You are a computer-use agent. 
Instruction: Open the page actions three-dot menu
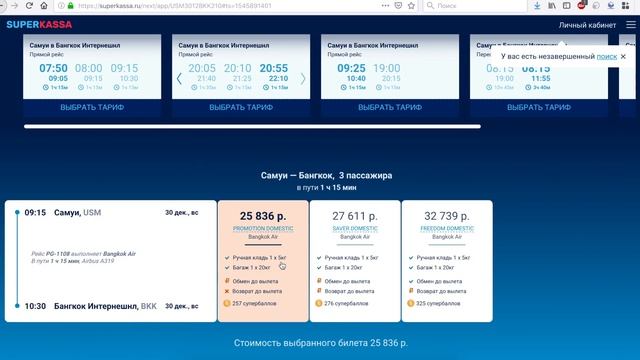coord(385,6)
